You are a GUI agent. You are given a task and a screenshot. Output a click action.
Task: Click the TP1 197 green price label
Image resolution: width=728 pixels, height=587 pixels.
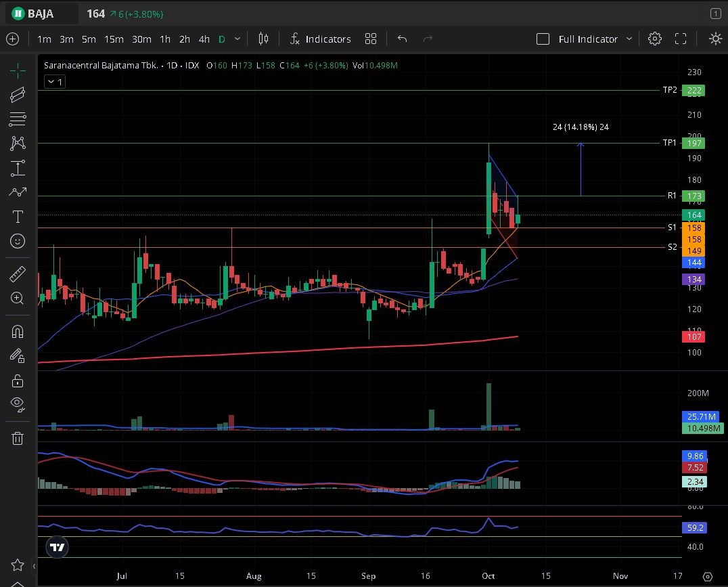[x=694, y=143]
